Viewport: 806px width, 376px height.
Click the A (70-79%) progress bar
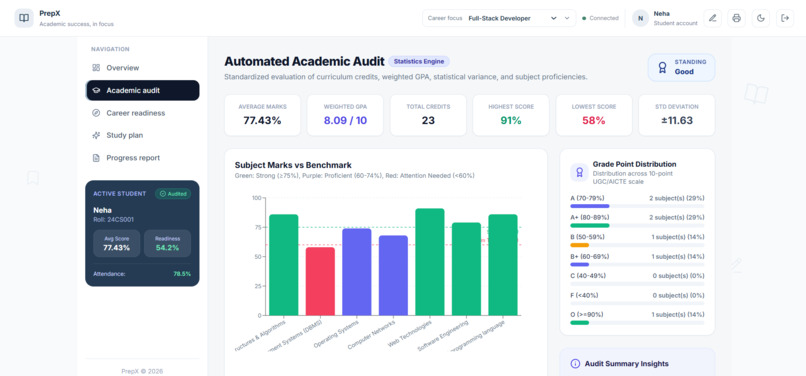tap(637, 206)
